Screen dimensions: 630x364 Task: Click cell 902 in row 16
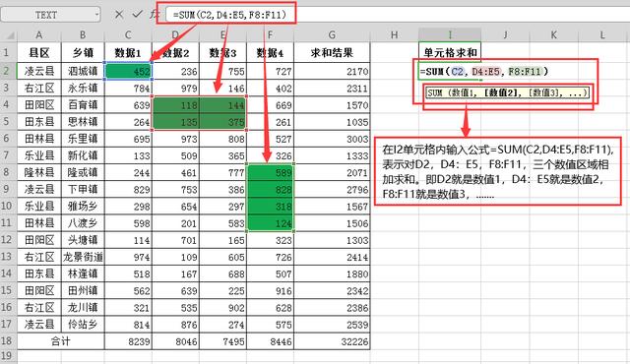pos(223,307)
